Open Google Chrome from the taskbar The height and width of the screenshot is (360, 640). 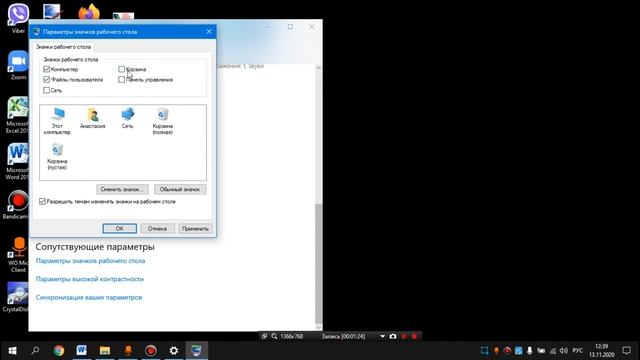click(59, 350)
